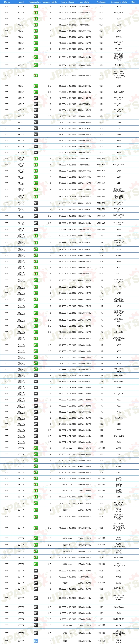Click the 04.2011 -> 07.2014 production years
The height and width of the screenshot is (644, 139).
pos(68,479)
